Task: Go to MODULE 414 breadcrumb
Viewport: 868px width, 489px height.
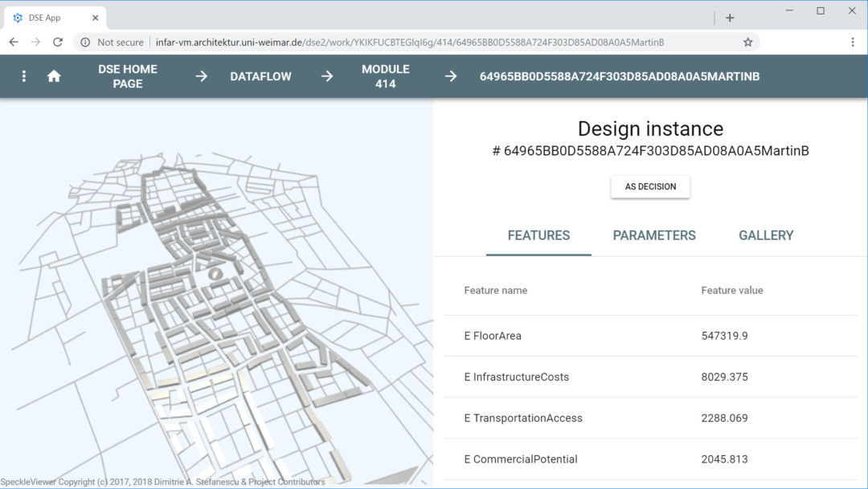Action: [x=386, y=76]
